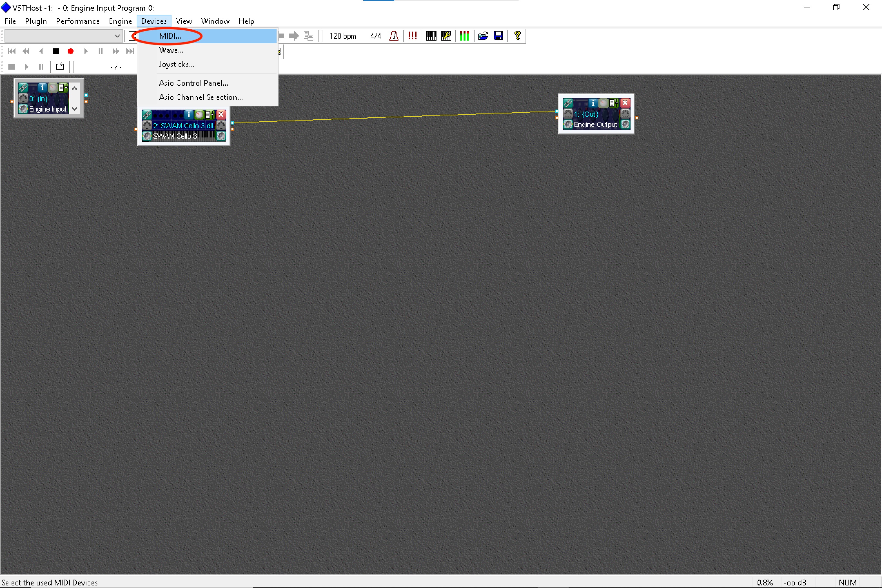Open the info icon on SWAM Cello plugin
The width and height of the screenshot is (882, 588).
point(189,115)
